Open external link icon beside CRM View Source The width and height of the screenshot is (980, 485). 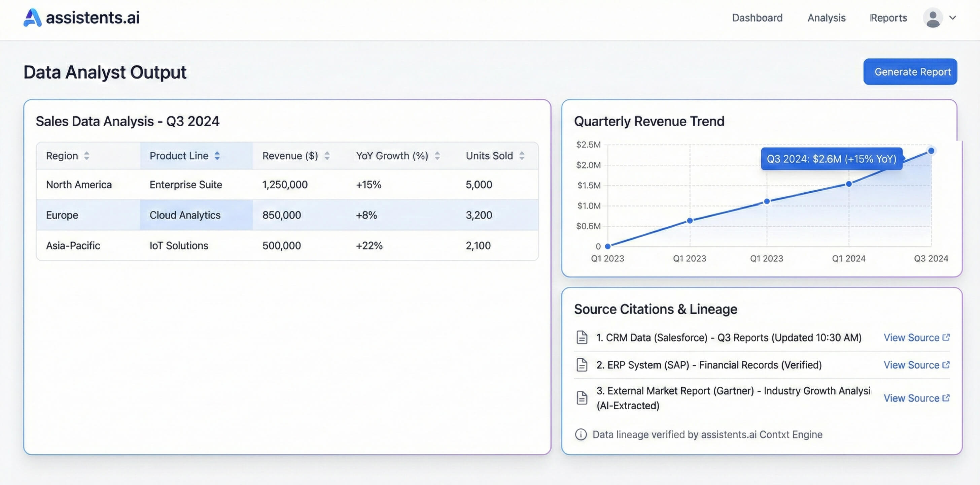946,337
